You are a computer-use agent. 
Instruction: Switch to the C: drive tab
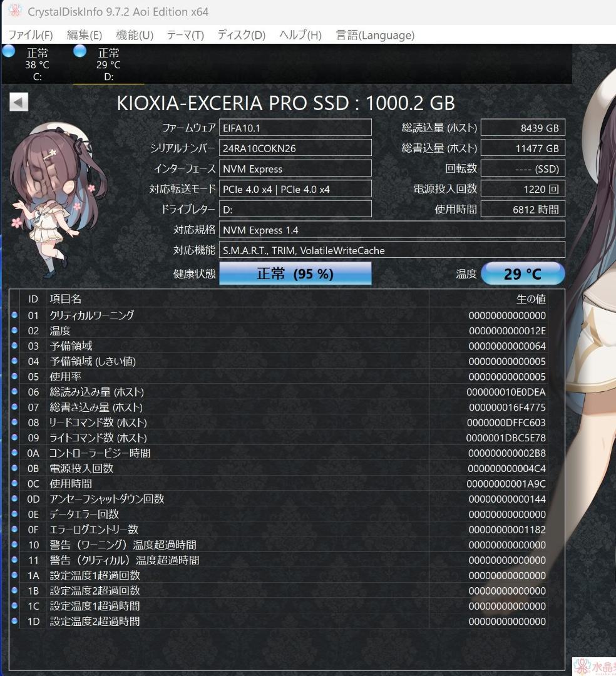point(38,64)
